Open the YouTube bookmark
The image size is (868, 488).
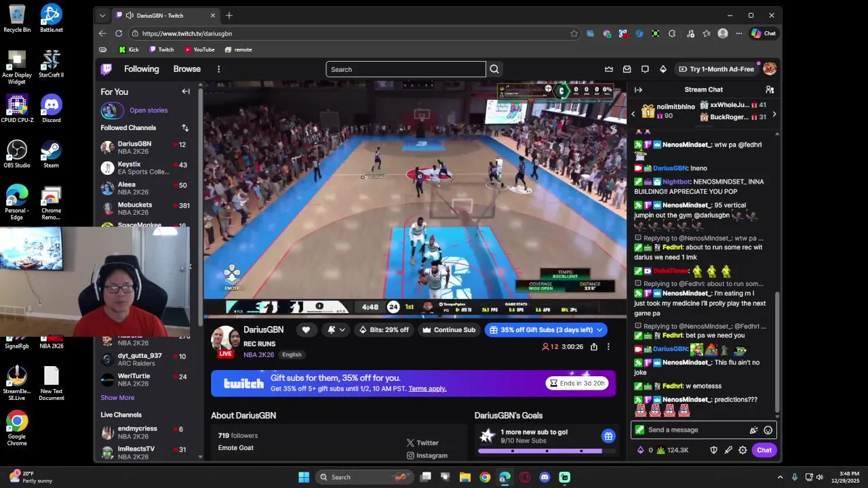click(199, 49)
